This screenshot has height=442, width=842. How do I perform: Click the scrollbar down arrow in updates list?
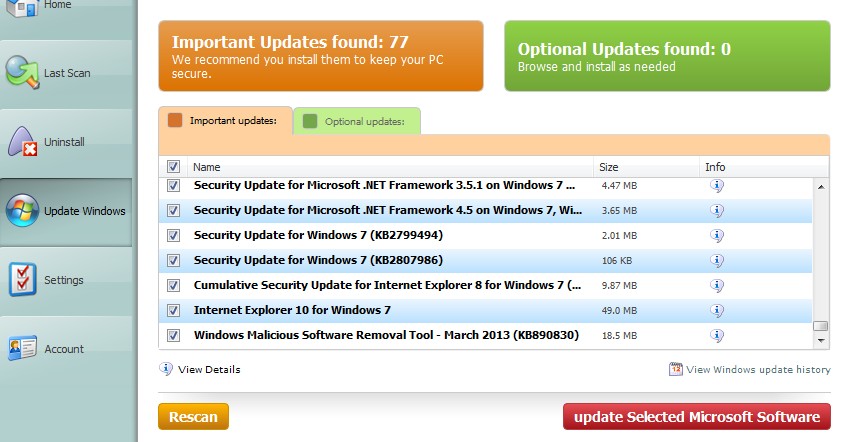pos(821,341)
